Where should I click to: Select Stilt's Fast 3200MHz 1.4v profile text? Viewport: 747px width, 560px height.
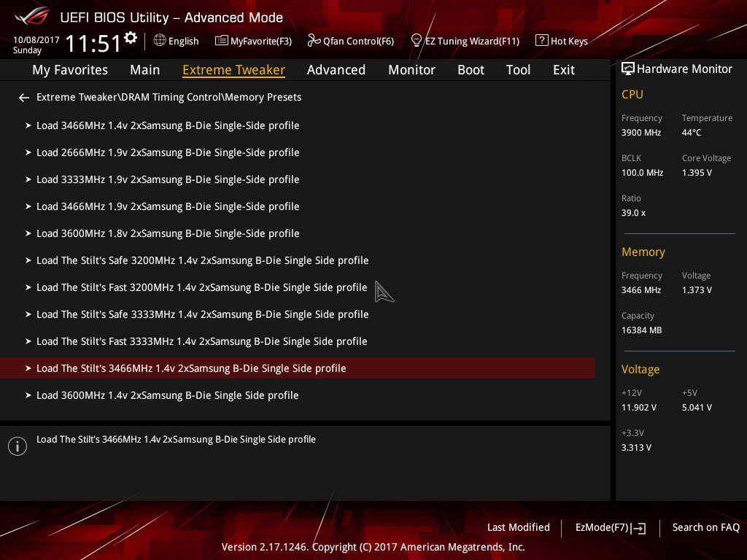point(202,287)
